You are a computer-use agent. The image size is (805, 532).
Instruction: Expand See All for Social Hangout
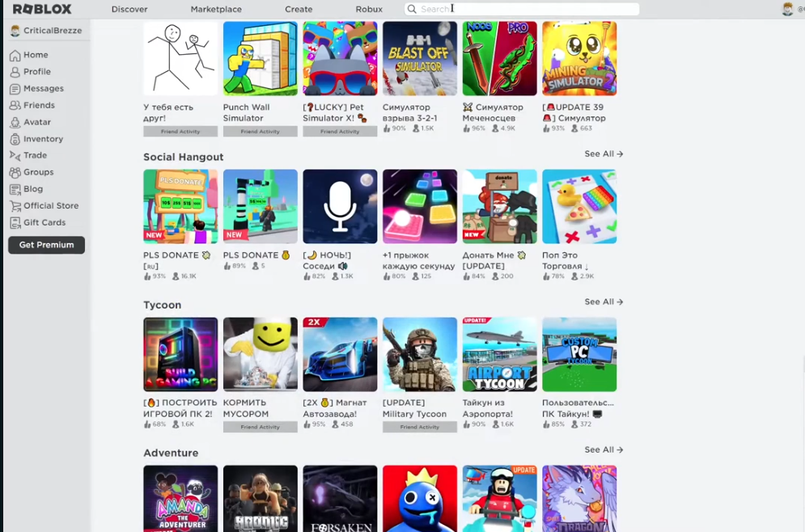(x=604, y=154)
